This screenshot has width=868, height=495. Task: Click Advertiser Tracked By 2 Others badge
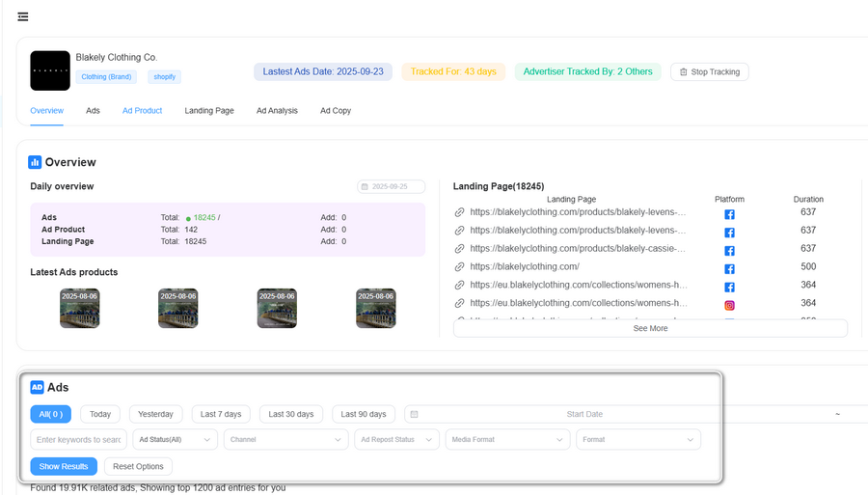588,71
